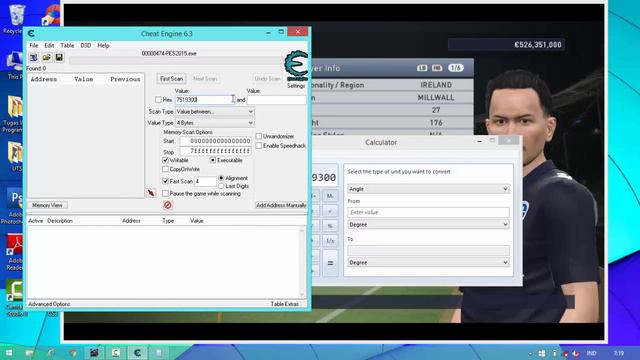Viewport: 640px width, 360px height.
Task: Open the process list icon in Cheat Engine
Action: tap(33, 58)
